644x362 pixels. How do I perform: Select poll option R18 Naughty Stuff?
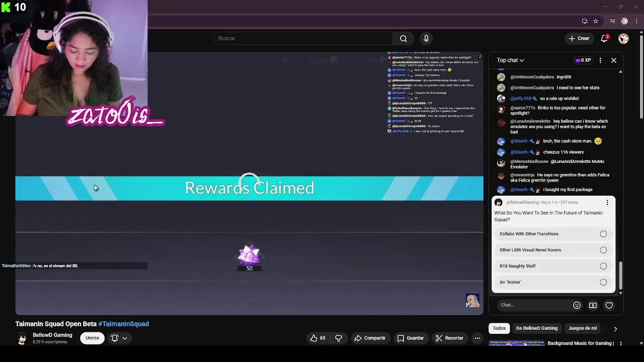[553, 266]
